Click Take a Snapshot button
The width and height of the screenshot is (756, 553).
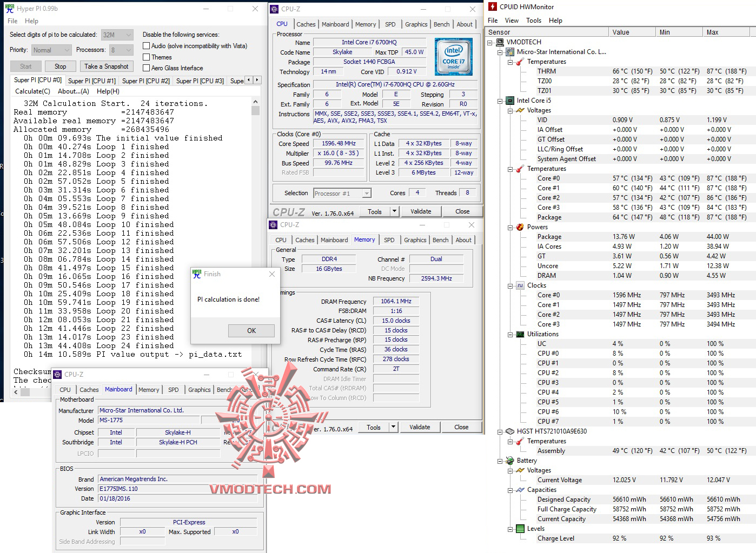[x=107, y=66]
